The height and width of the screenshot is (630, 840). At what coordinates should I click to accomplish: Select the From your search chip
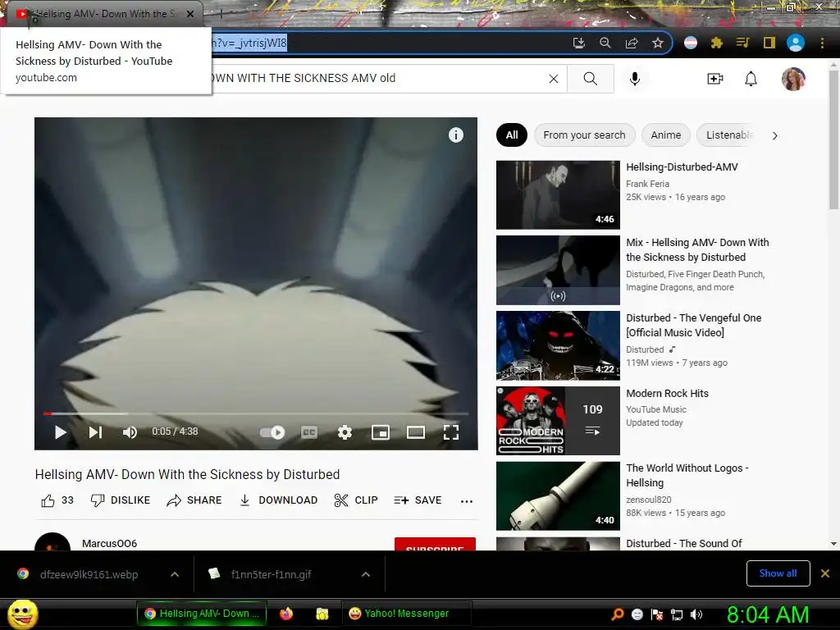[x=584, y=135]
